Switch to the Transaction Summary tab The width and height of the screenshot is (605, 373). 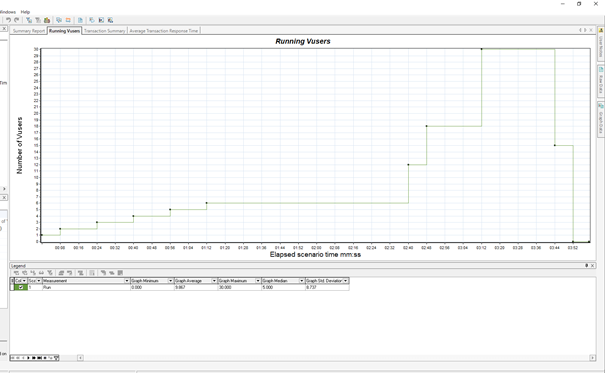pyautogui.click(x=105, y=31)
